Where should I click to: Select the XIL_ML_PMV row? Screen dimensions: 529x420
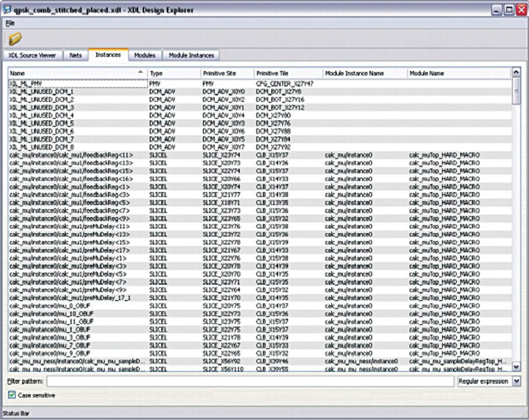[x=77, y=84]
